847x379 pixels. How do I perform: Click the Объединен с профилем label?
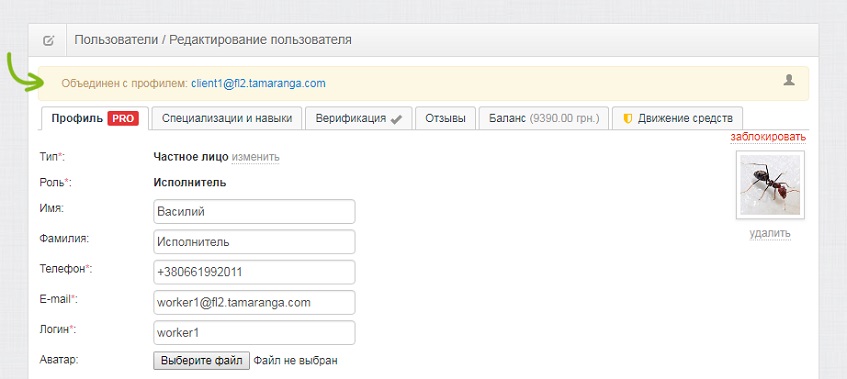[x=124, y=84]
